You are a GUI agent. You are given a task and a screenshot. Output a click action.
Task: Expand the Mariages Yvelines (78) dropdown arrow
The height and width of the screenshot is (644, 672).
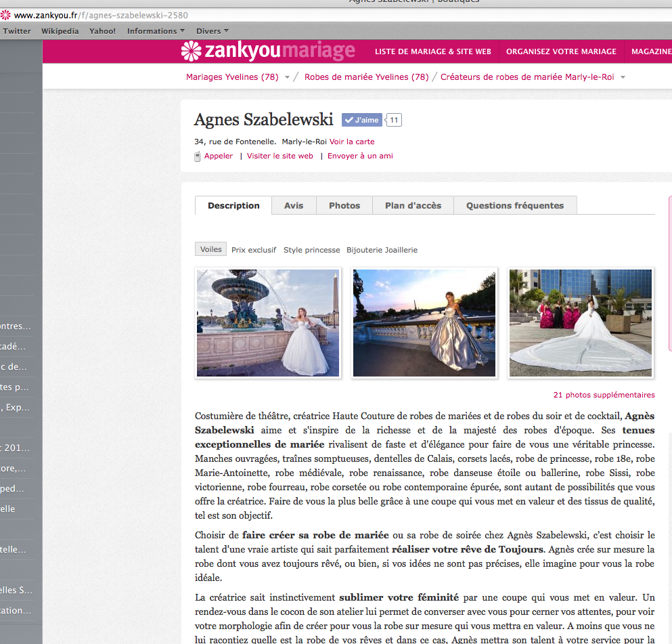[287, 78]
